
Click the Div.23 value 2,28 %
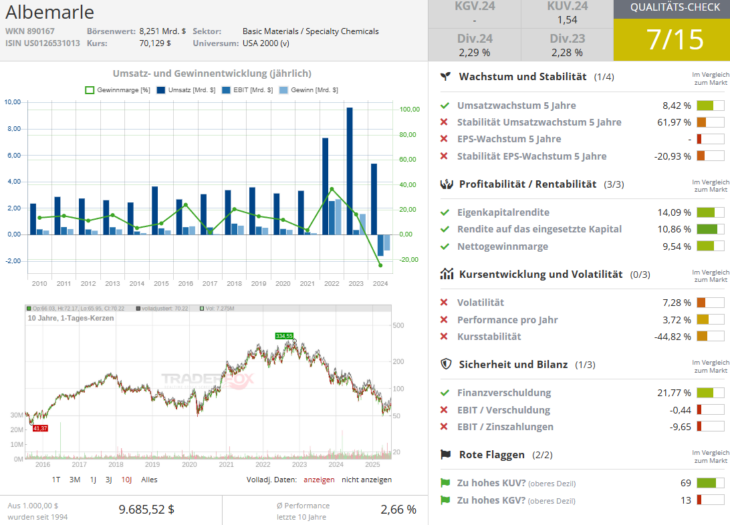567,53
